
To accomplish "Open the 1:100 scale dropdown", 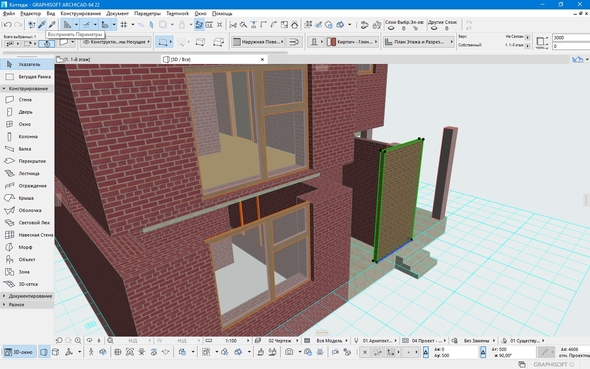I will (x=227, y=340).
